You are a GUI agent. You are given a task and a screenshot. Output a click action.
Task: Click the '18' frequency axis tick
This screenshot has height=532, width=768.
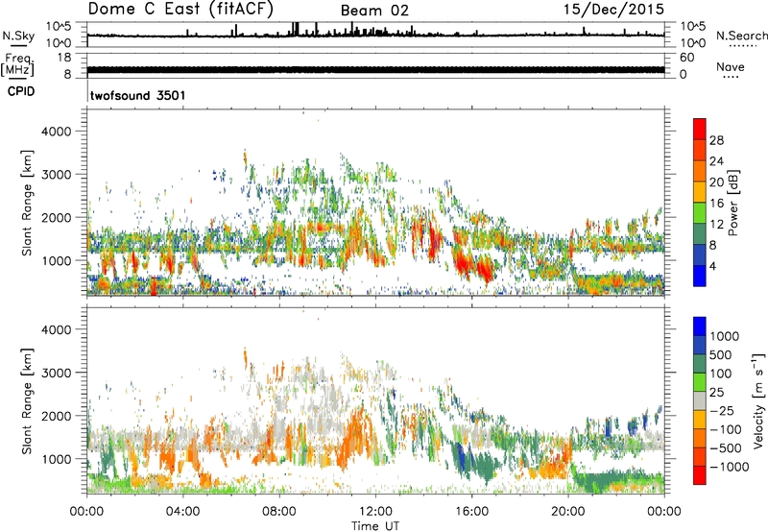click(64, 58)
